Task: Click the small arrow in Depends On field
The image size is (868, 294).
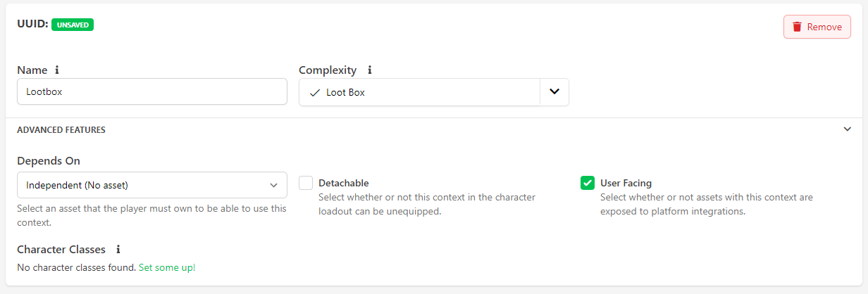Action: 274,185
